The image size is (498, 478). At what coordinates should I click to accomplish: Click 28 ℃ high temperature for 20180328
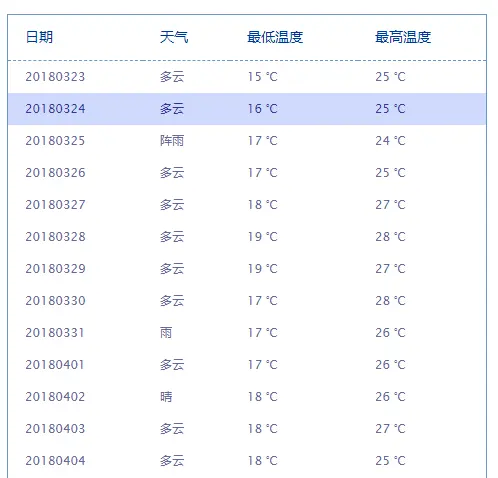click(x=390, y=237)
